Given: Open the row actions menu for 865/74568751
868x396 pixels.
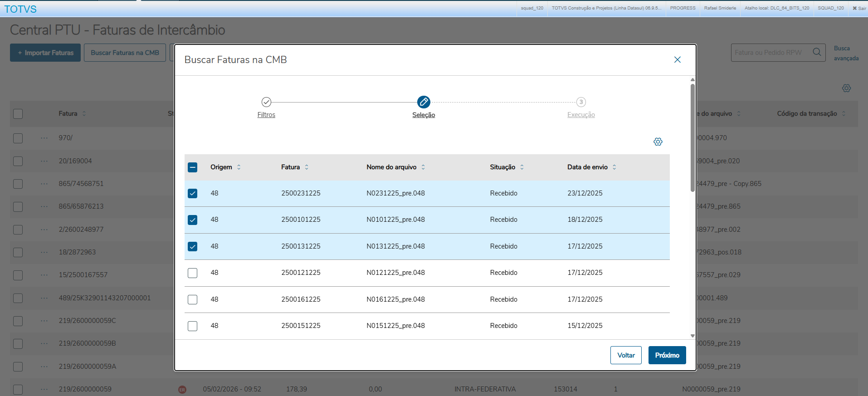Looking at the screenshot, I should 44,184.
